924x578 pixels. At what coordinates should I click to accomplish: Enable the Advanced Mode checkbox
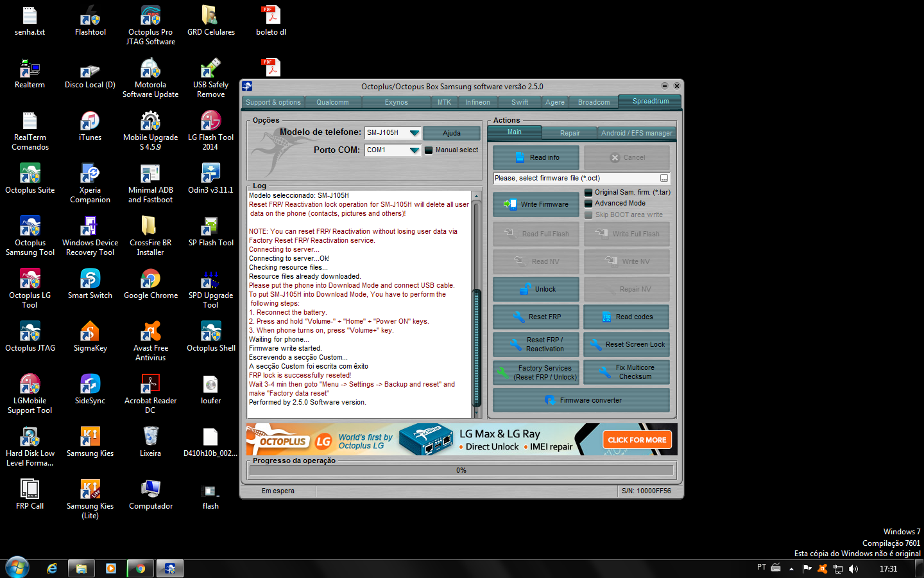(x=588, y=204)
